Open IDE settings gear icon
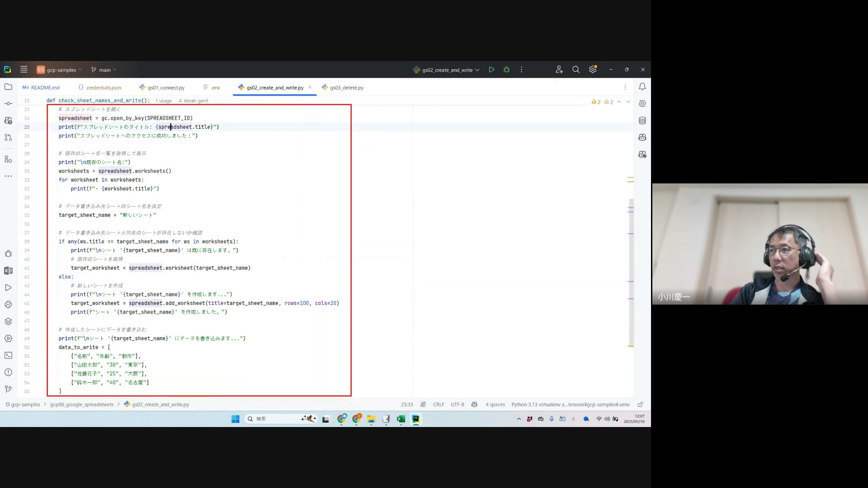Viewport: 868px width, 488px height. point(593,70)
